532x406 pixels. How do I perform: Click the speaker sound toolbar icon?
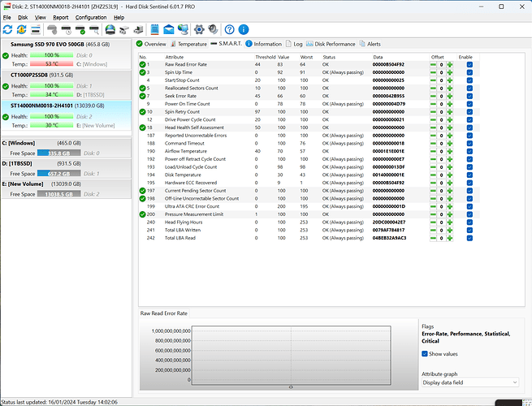(213, 29)
